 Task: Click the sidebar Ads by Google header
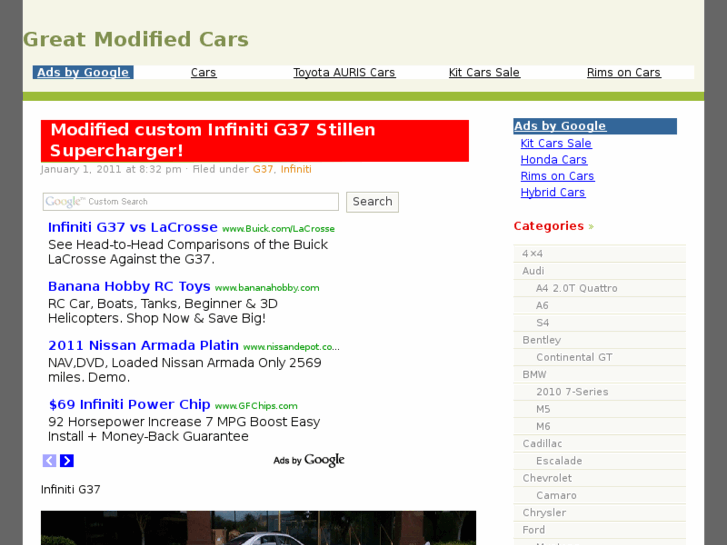[595, 126]
